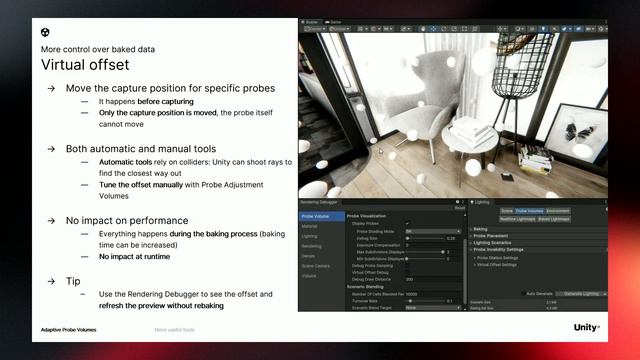Open the Gizmos menu icon
The height and width of the screenshot is (360, 640).
point(601,29)
